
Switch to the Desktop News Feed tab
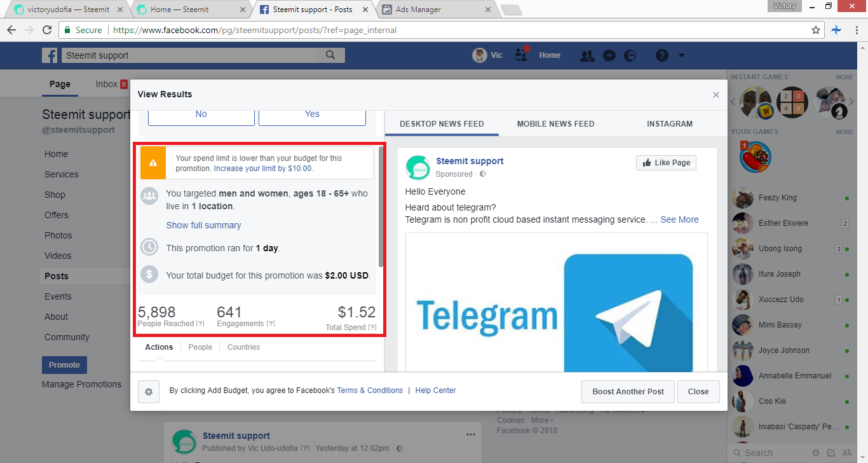[x=442, y=124]
